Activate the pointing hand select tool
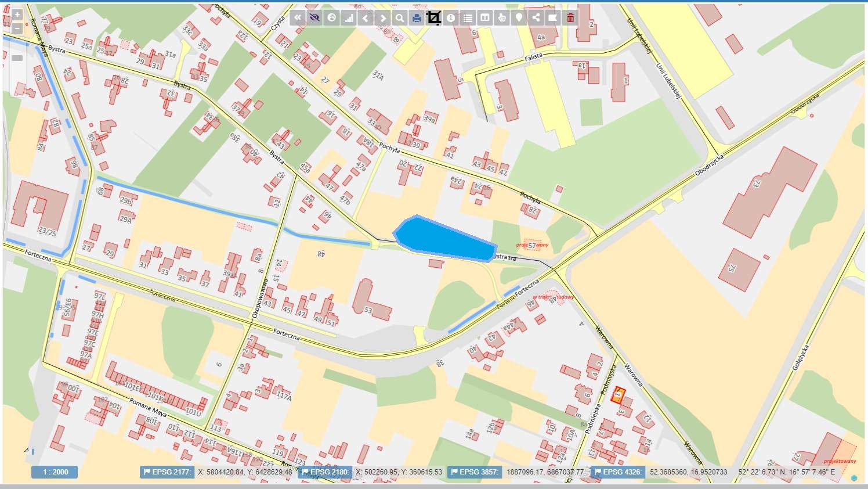868x489 pixels. [x=502, y=18]
